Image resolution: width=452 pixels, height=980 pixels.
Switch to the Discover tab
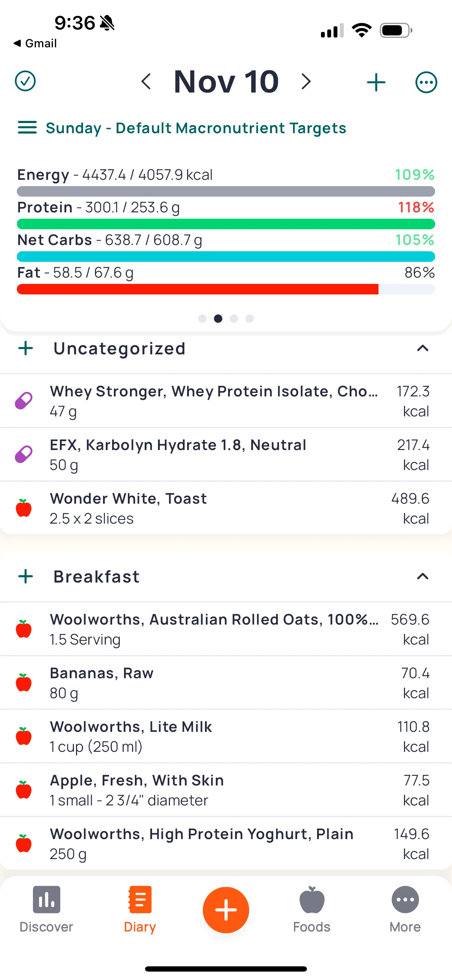[x=46, y=910]
